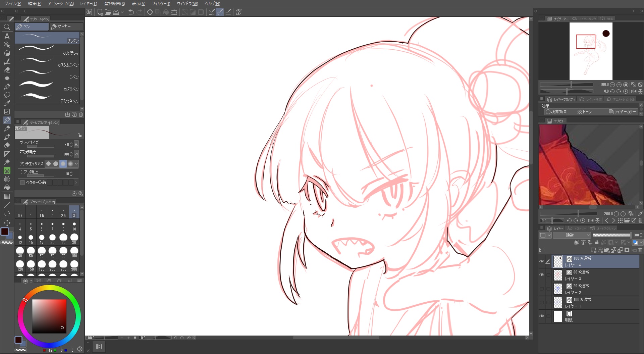Open the help question-mark icon
The height and width of the screenshot is (354, 644).
point(238,12)
